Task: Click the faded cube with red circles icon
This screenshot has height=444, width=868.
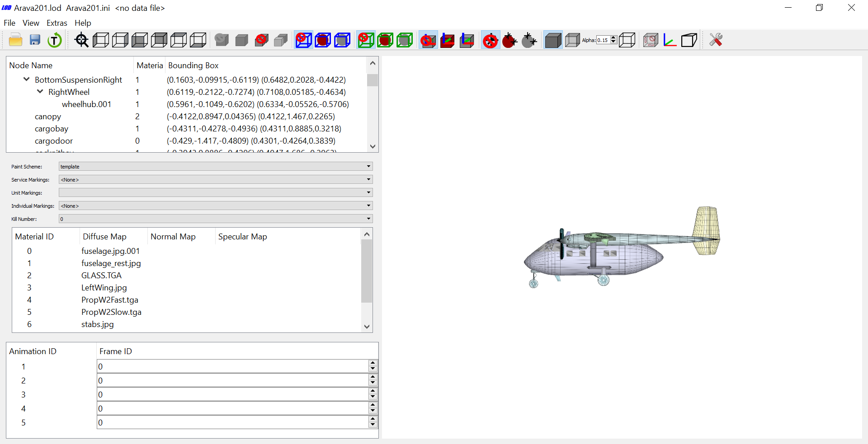Action: point(651,40)
